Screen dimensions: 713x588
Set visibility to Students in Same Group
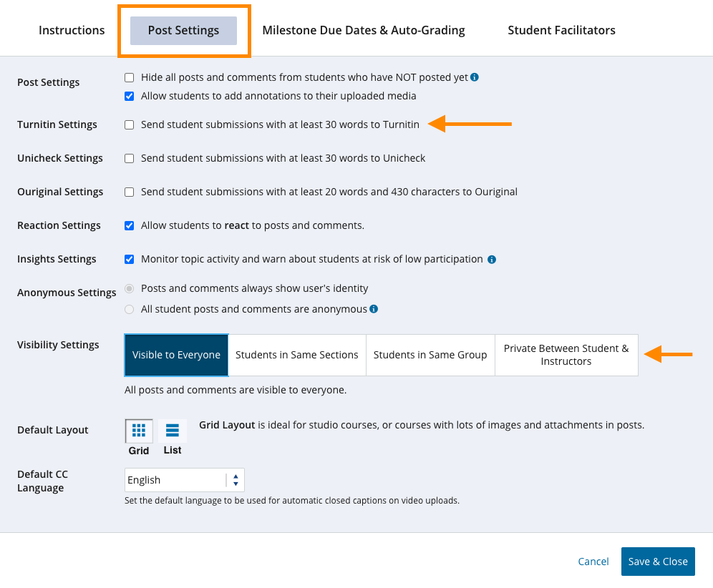pos(430,355)
